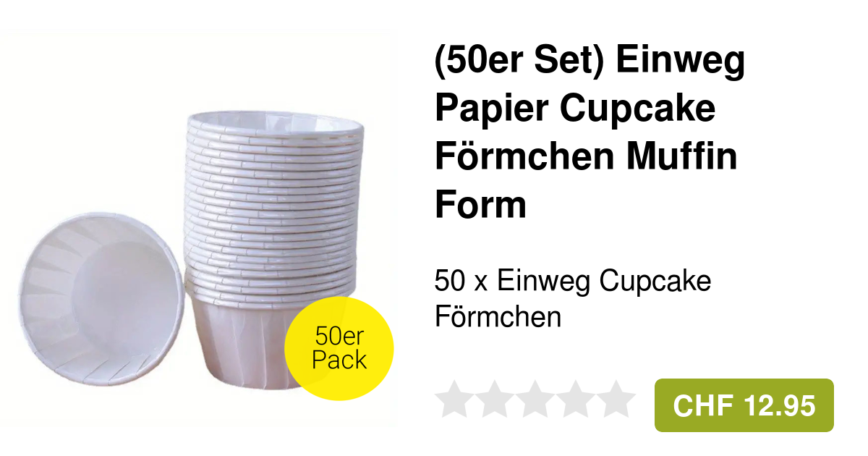Select '50 x Einweg Cupcake' description text

[x=573, y=281]
